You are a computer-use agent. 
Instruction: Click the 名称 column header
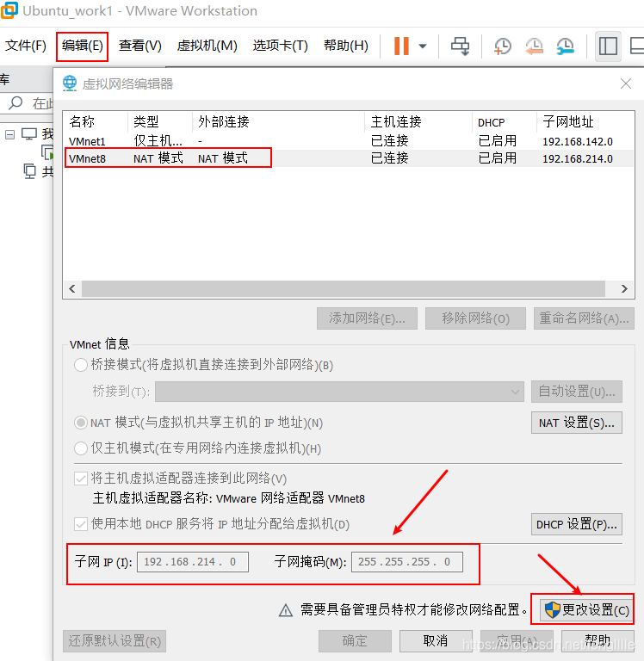(x=96, y=122)
